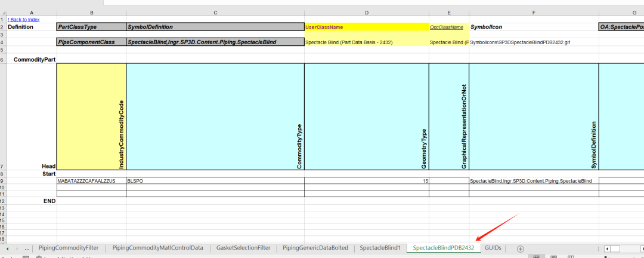Select column A header
644x258 pixels.
pos(32,13)
